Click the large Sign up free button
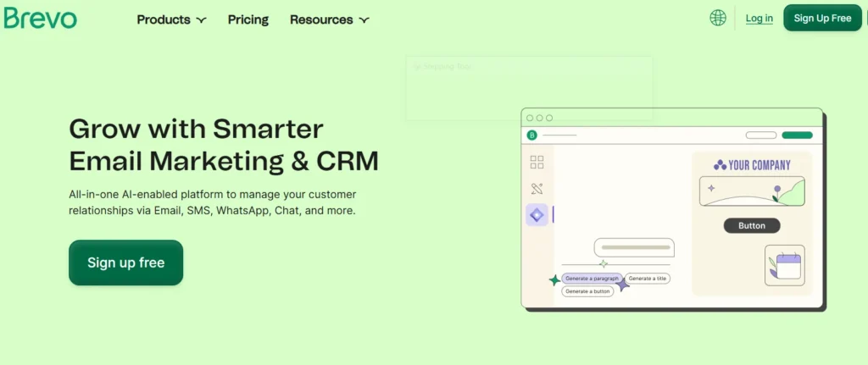 125,263
